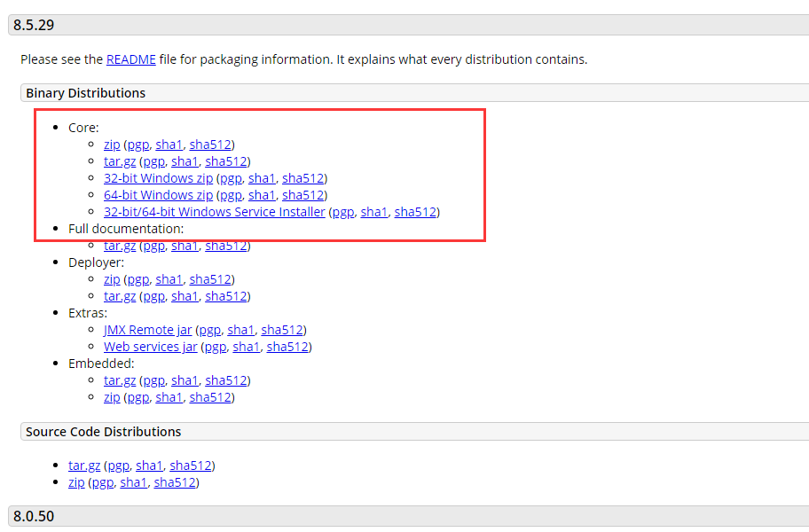Open pgp signature for Embedded zip

[x=138, y=397]
